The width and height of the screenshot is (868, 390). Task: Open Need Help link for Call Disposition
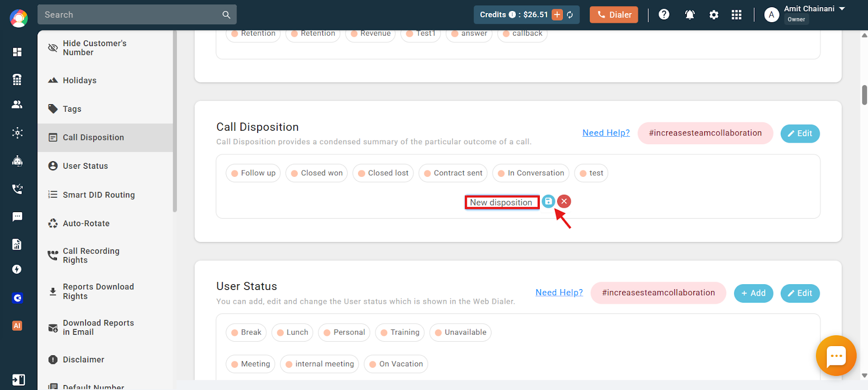[x=606, y=133]
